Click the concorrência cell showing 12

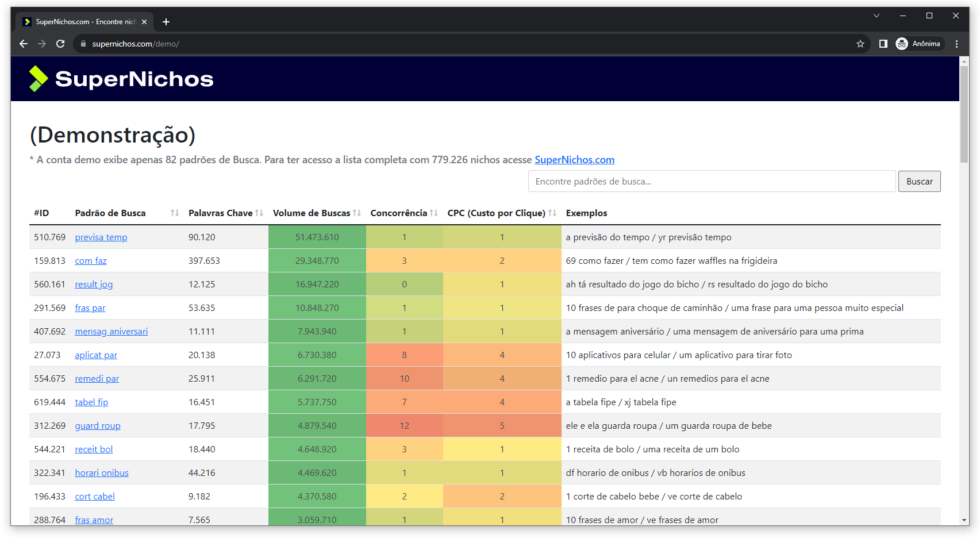click(x=405, y=426)
